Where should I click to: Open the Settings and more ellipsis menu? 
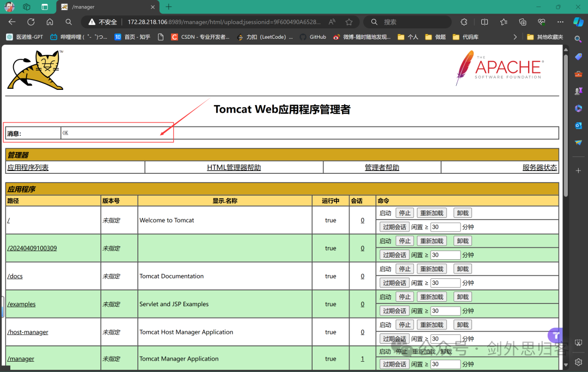coord(560,22)
